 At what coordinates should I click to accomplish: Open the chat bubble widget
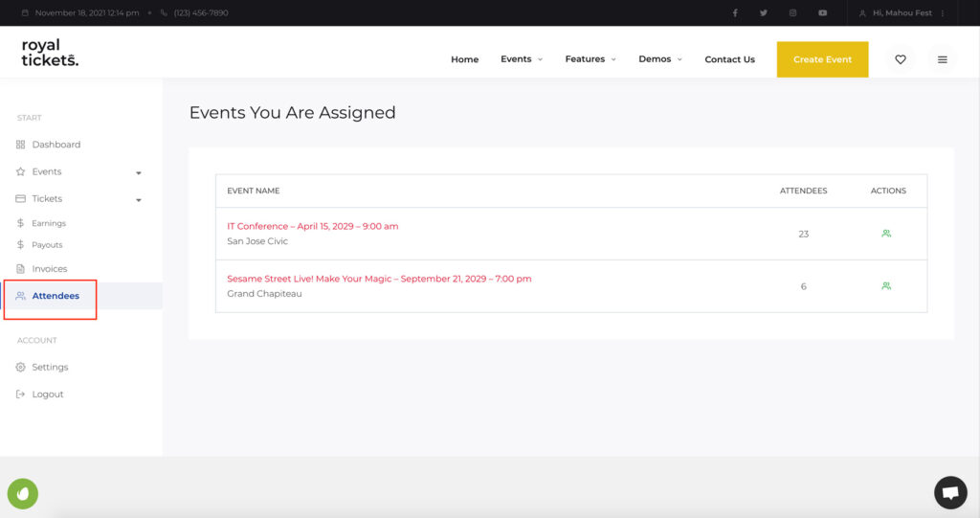(950, 493)
